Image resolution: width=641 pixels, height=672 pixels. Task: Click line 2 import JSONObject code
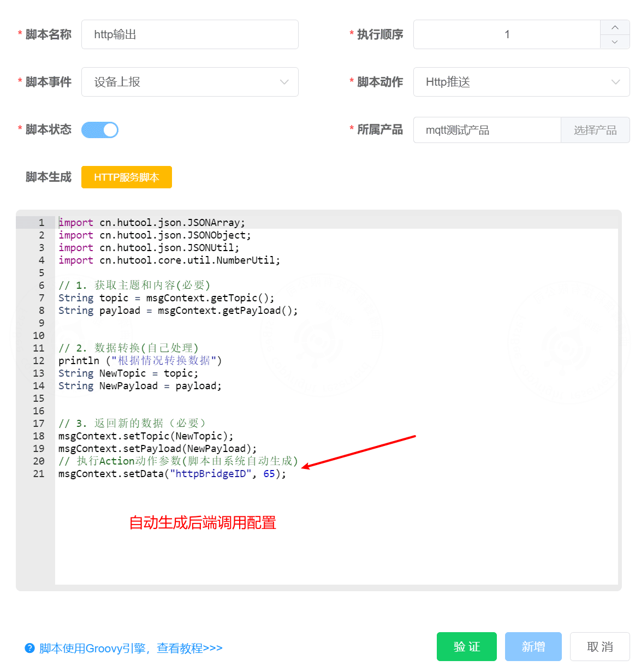pos(155,235)
